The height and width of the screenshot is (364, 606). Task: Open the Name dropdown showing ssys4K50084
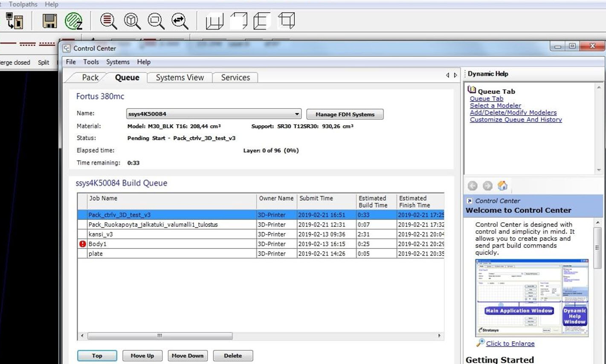point(214,114)
